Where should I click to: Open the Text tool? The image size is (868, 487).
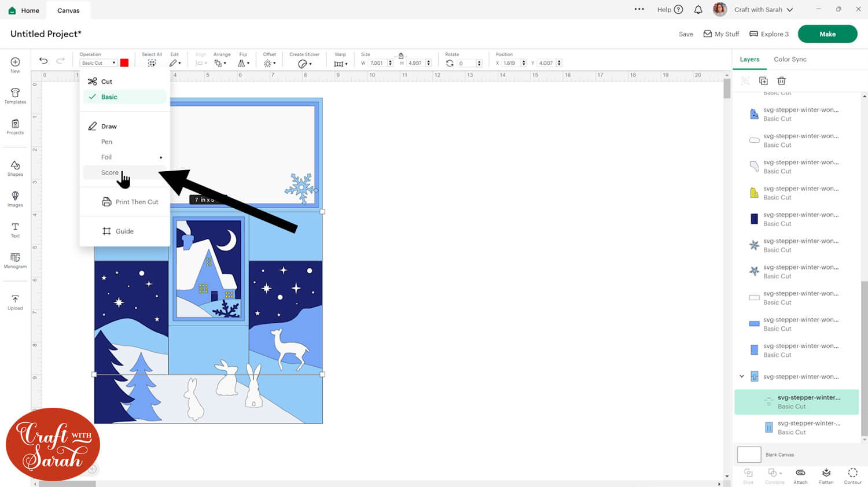point(15,230)
